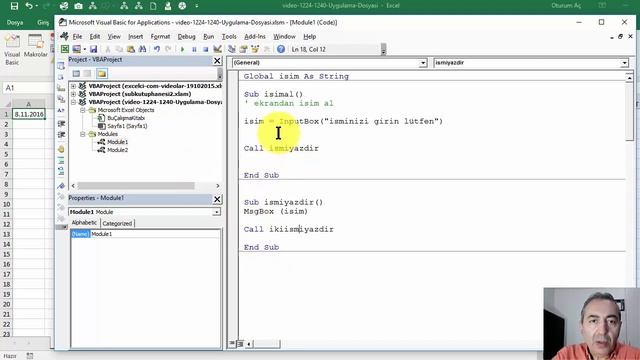640x360 pixels.
Task: Open Insert object dropdown arrow beside UserForm icon
Action: point(84,49)
